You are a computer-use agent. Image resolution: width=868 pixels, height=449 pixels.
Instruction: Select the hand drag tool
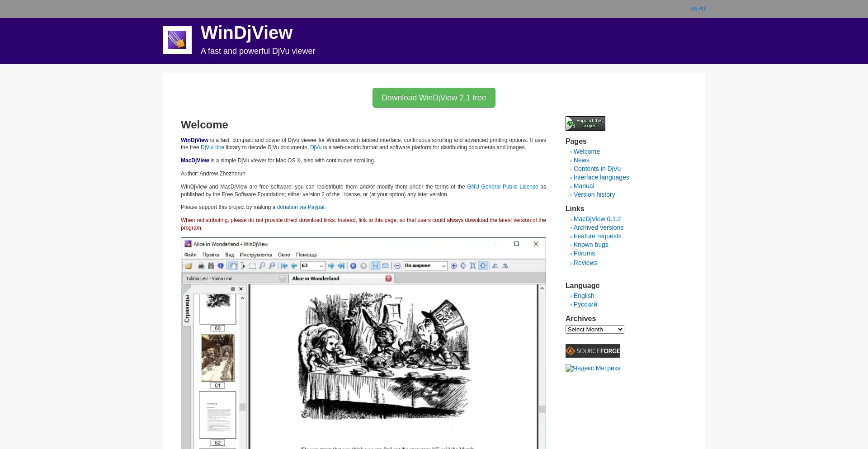pyautogui.click(x=233, y=266)
